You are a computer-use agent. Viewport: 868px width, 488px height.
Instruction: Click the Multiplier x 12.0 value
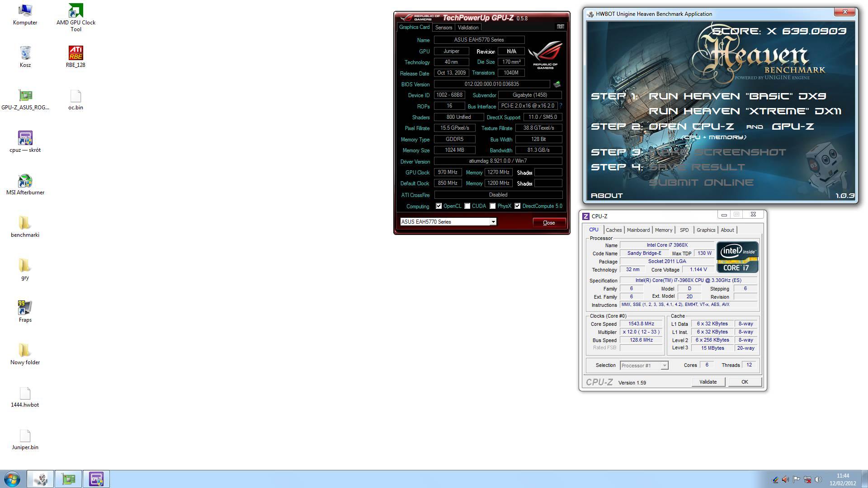pyautogui.click(x=641, y=332)
